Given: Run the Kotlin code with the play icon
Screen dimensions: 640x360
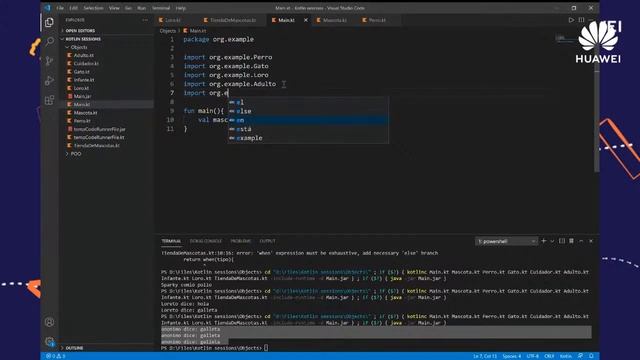Looking at the screenshot, I should (571, 20).
